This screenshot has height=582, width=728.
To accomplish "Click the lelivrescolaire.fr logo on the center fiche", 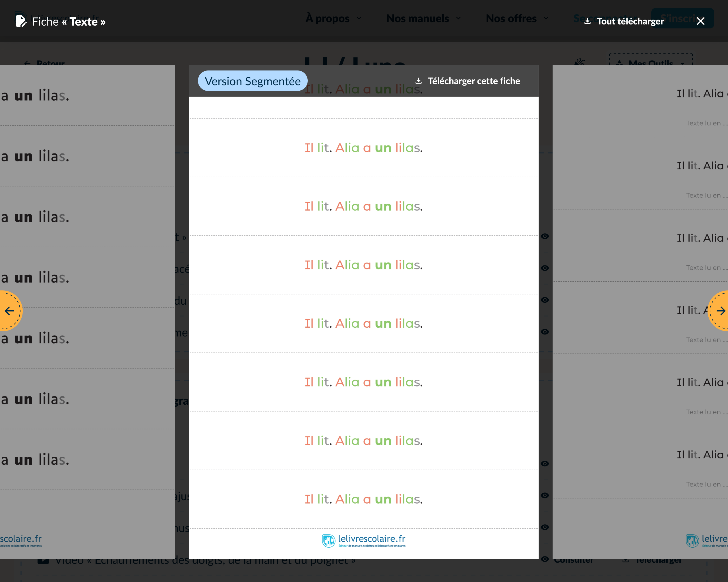I will point(364,541).
